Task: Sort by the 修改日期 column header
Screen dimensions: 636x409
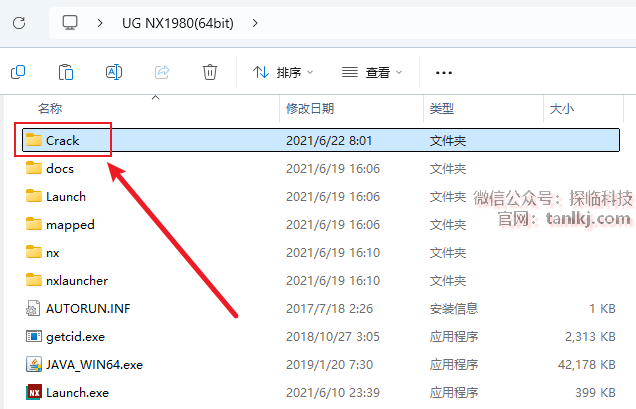Action: point(310,108)
